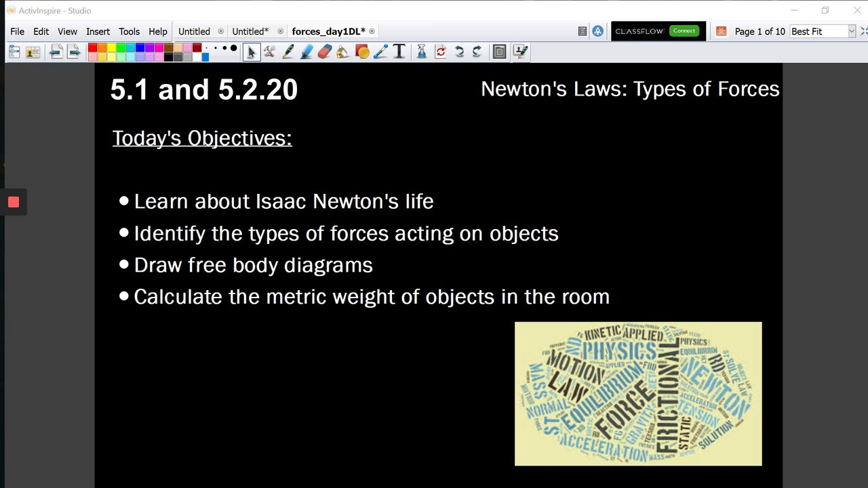Pick the bright green color swatch
Image resolution: width=868 pixels, height=488 pixels.
pyautogui.click(x=121, y=47)
